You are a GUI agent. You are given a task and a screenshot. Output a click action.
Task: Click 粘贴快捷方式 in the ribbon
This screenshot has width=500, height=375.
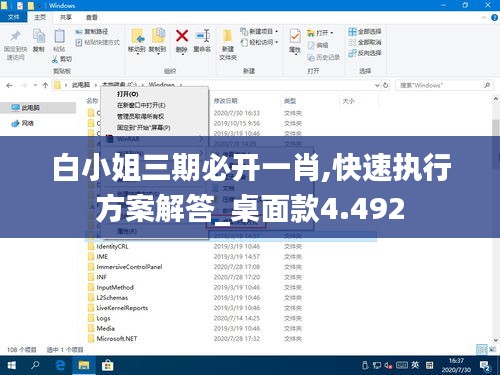coord(98,43)
